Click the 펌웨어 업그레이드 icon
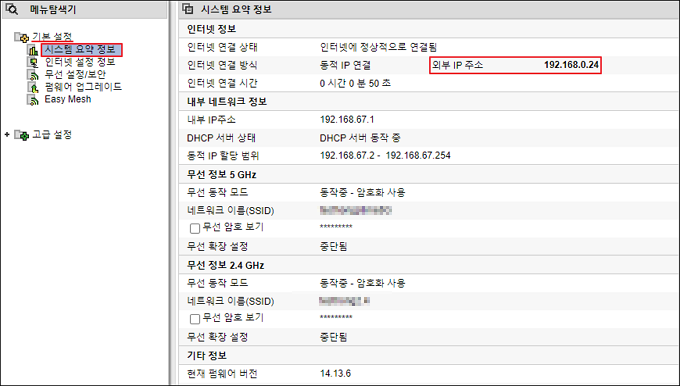This screenshot has height=386, width=680. pos(33,87)
